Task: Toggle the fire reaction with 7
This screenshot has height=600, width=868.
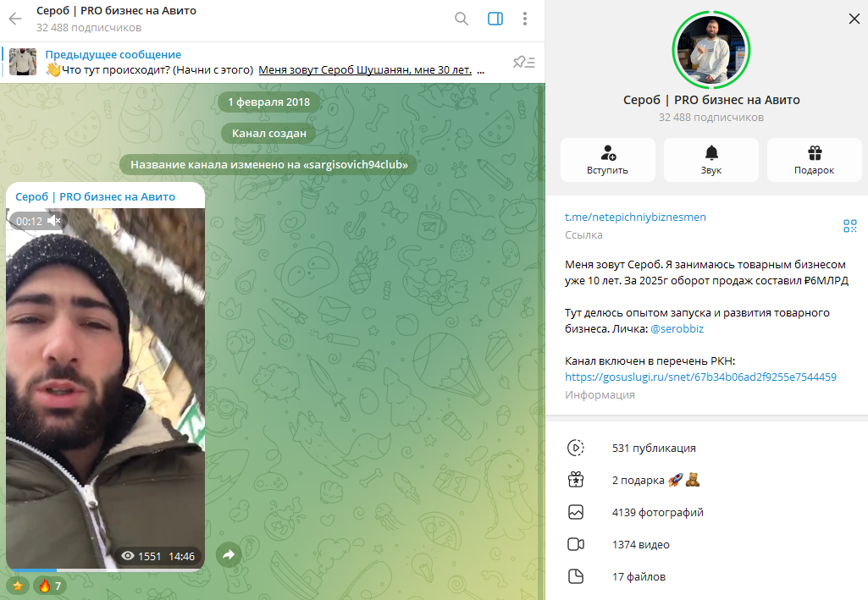Action: (x=50, y=586)
